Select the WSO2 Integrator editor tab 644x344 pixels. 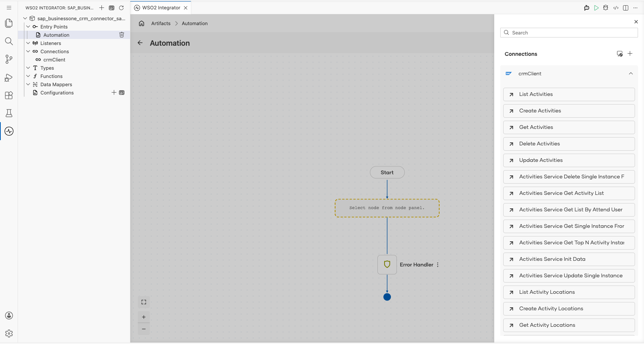161,7
